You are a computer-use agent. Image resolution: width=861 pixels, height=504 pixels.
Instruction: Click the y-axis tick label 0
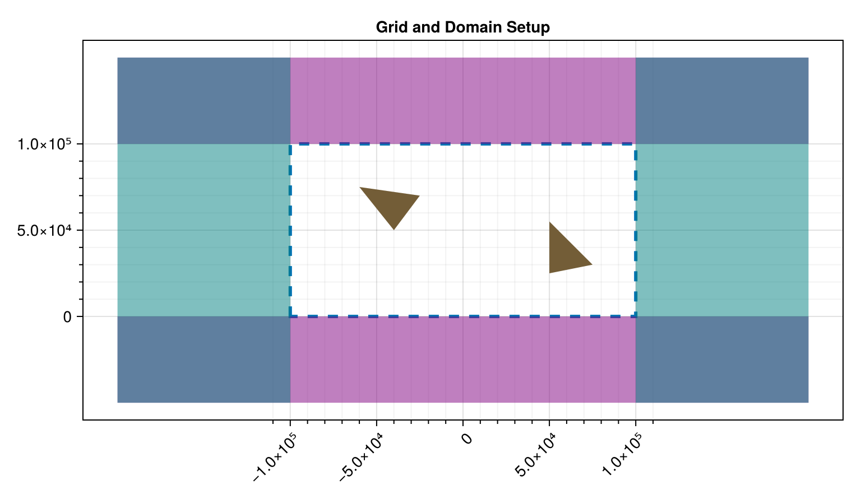click(67, 317)
